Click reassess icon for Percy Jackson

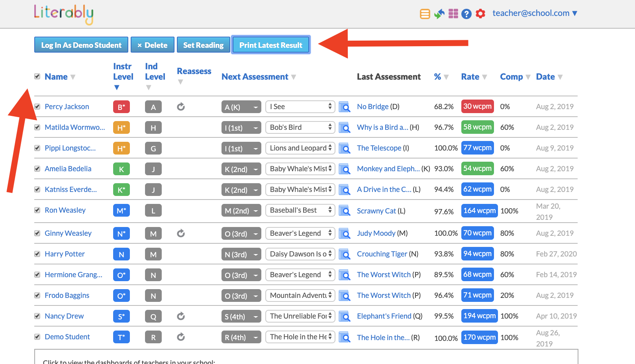click(181, 107)
